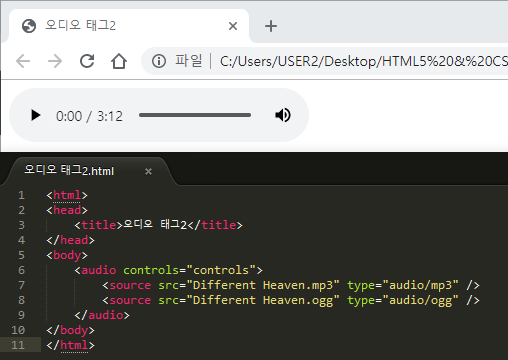Reload the page in the browser
This screenshot has width=508, height=360.
(x=87, y=61)
